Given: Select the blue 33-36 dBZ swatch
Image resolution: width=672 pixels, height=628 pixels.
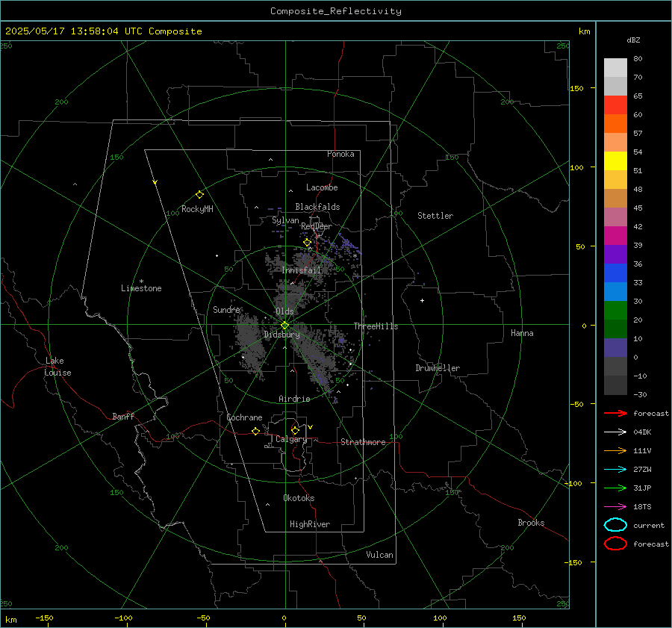Looking at the screenshot, I should (x=615, y=273).
